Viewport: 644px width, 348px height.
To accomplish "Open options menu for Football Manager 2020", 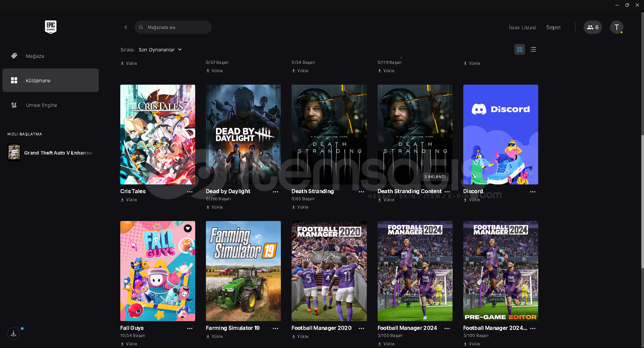I will (x=361, y=328).
